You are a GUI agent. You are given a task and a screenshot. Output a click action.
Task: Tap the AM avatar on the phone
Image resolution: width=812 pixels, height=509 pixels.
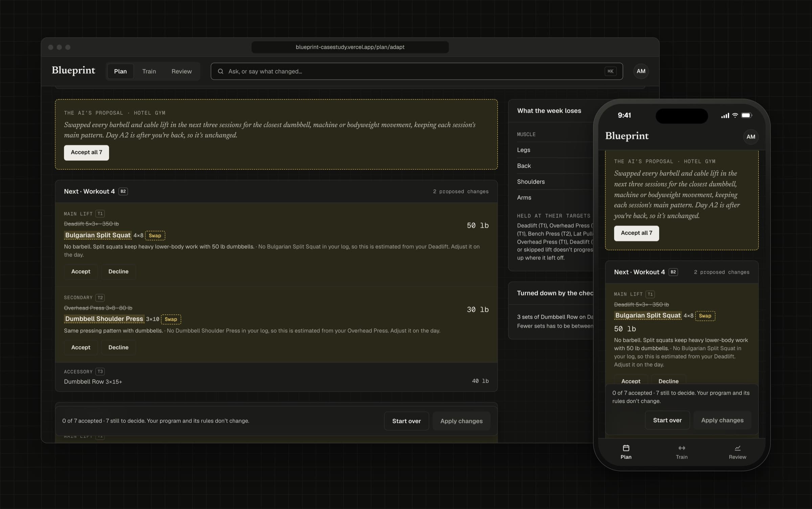point(751,137)
